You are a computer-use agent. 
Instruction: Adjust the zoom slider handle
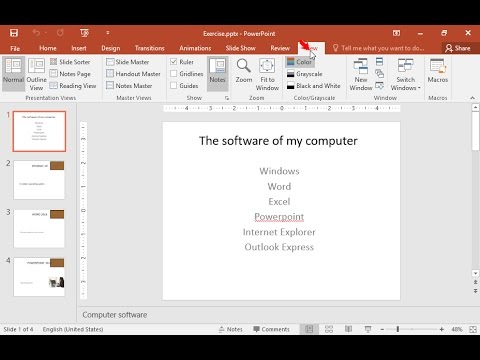398,329
